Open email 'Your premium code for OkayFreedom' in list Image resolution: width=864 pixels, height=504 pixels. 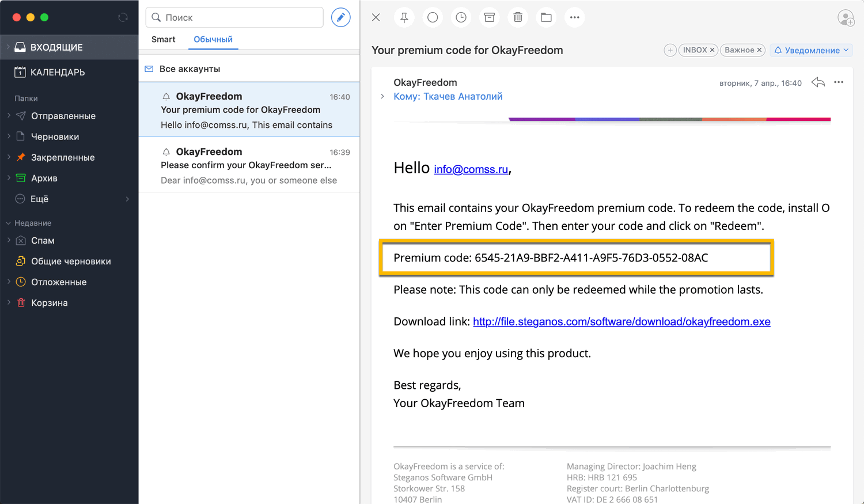249,109
